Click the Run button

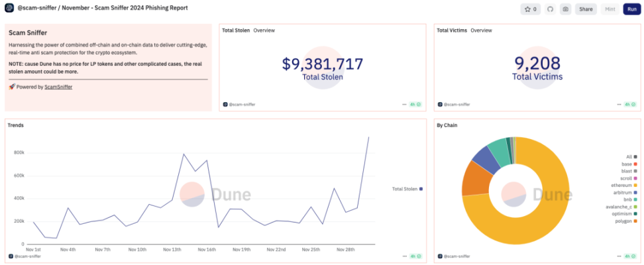[x=631, y=9]
